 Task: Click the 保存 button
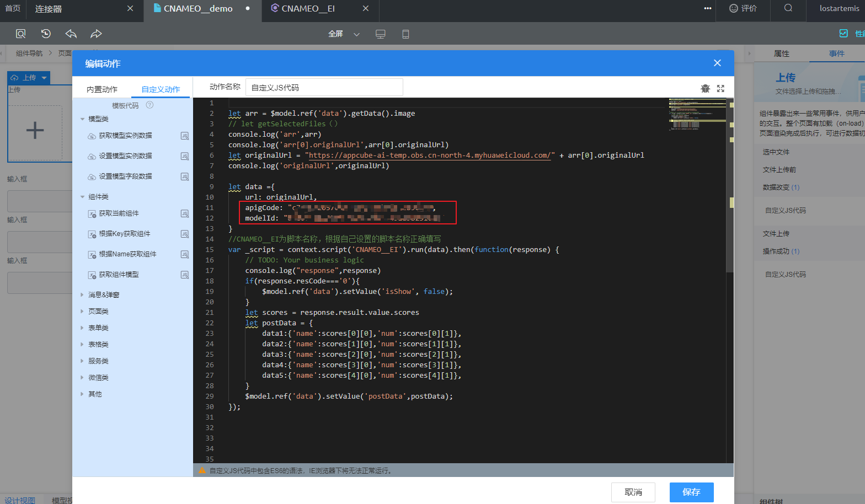tap(691, 492)
